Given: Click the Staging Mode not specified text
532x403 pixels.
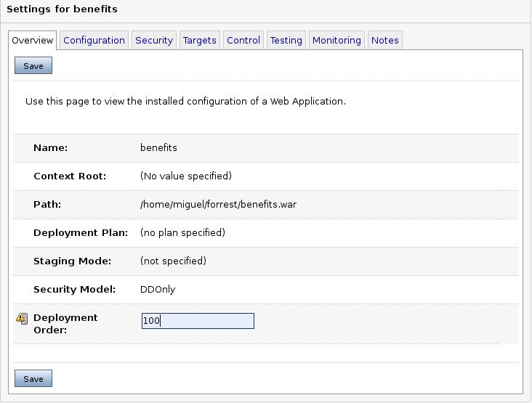Looking at the screenshot, I should [173, 261].
